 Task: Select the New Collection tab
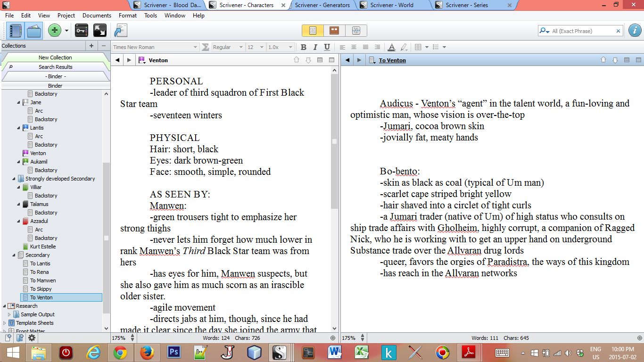coord(55,58)
